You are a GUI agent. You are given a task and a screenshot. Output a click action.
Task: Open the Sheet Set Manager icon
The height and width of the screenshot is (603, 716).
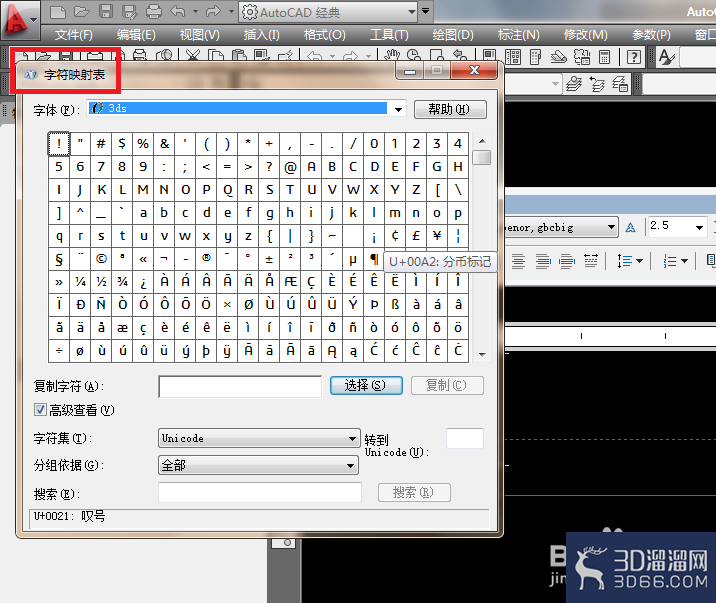[558, 57]
